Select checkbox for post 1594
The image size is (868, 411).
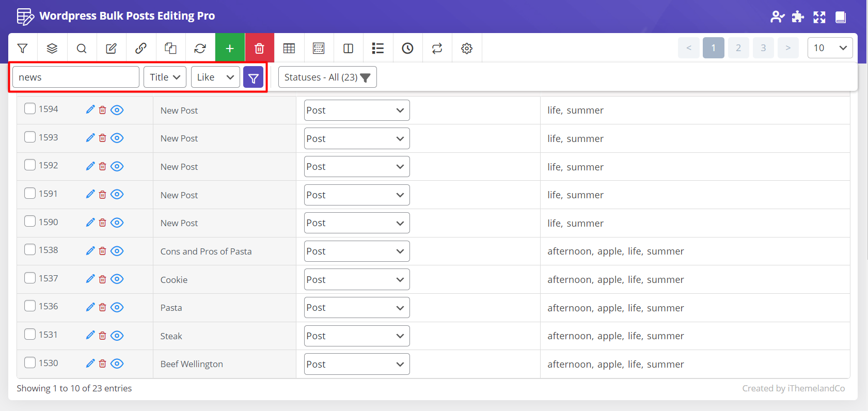tap(30, 108)
